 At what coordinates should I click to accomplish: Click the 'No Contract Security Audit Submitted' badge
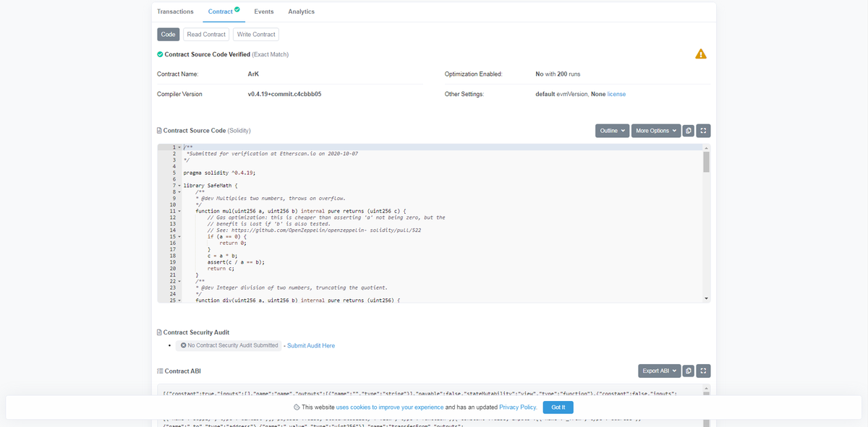pos(229,345)
